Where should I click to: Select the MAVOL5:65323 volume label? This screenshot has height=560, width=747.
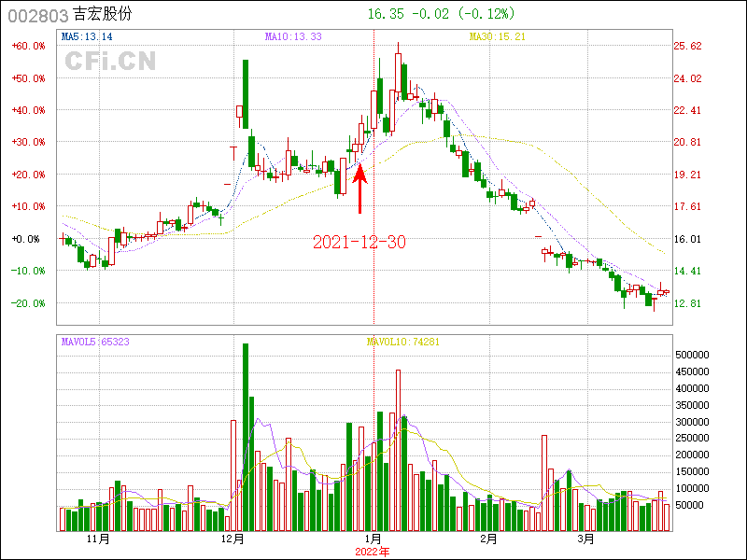click(x=95, y=342)
